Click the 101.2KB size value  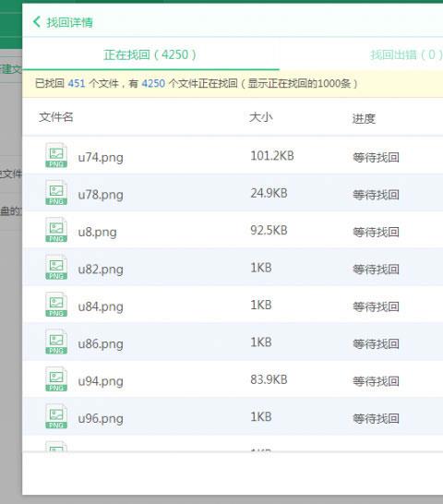pyautogui.click(x=272, y=156)
